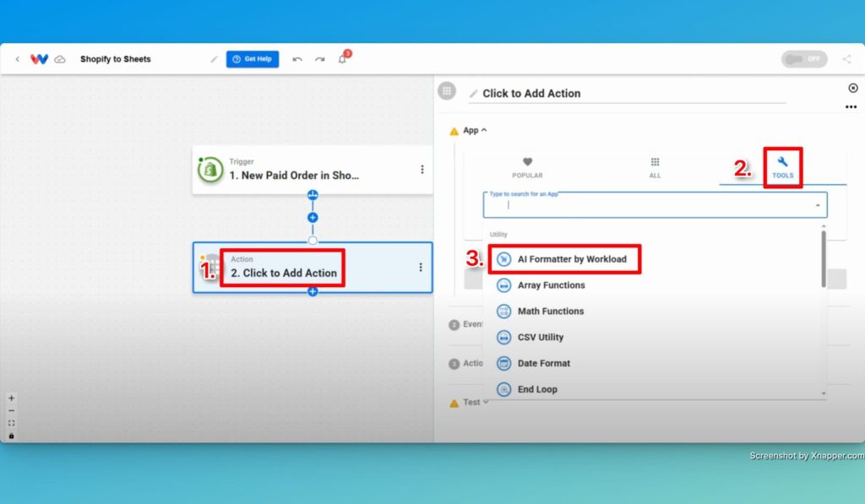Toggle the workflow OFF switch on
The width and height of the screenshot is (865, 504).
pyautogui.click(x=804, y=59)
